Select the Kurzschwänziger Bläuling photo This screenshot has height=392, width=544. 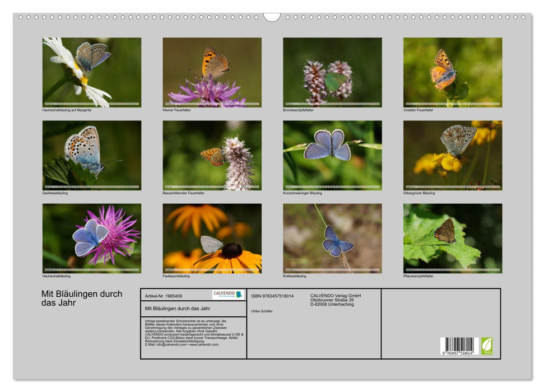point(332,156)
